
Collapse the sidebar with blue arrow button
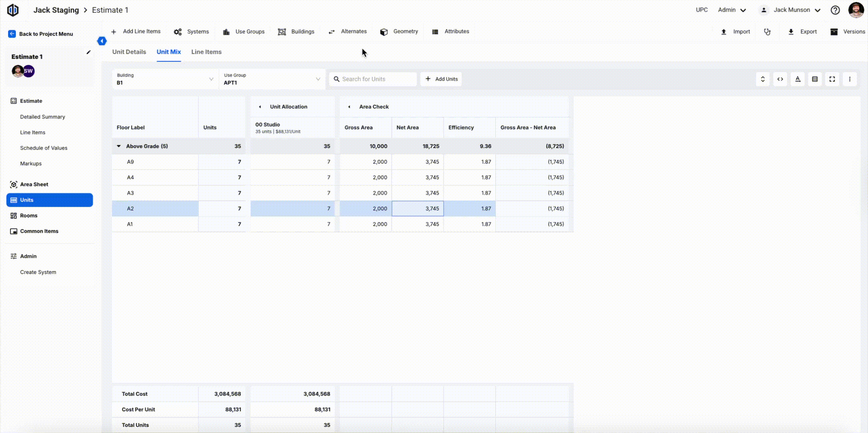102,41
